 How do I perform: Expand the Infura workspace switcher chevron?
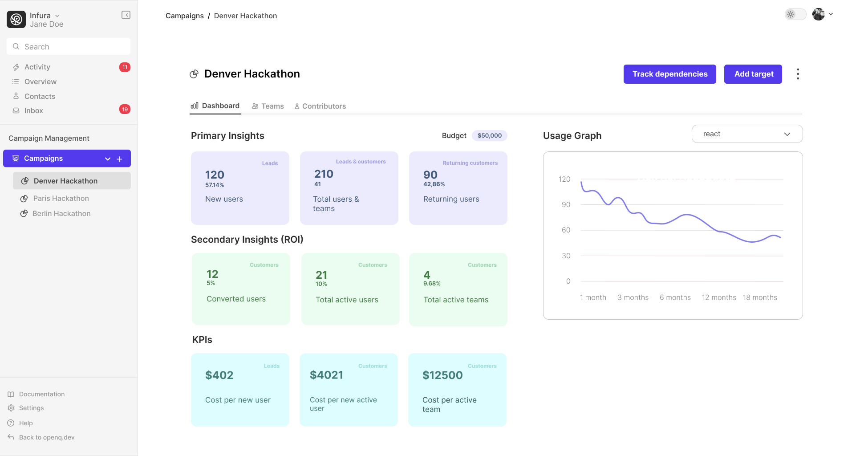57,16
